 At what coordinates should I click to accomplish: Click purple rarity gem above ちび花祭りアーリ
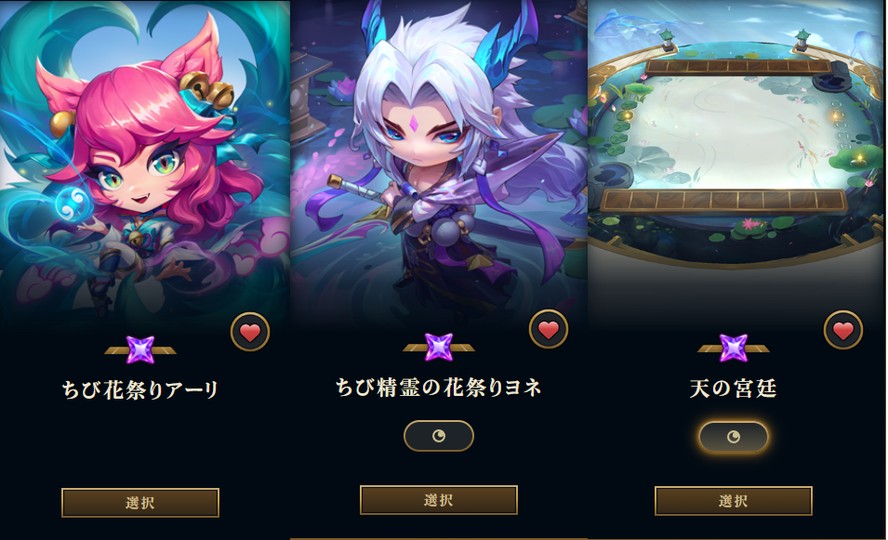click(140, 349)
